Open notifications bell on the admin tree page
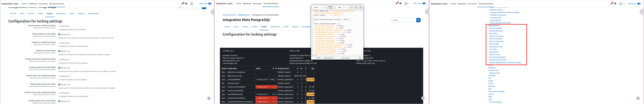Screen dimensions: 644x104 (x=611, y=4)
